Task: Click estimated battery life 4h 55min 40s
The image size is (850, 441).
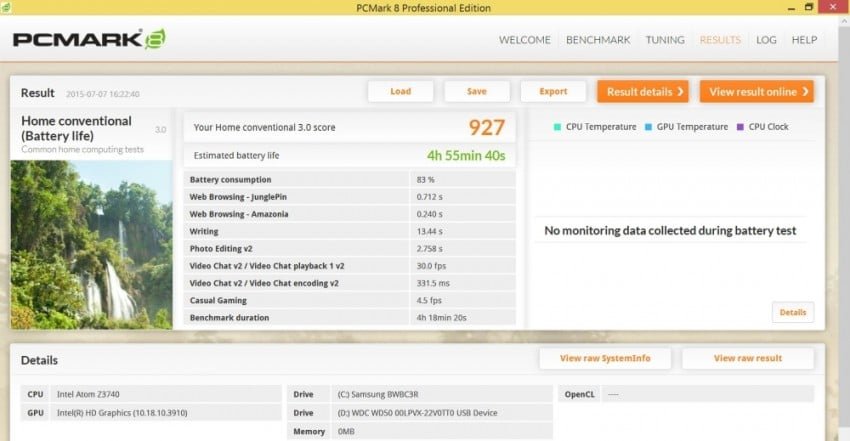Action: 466,155
